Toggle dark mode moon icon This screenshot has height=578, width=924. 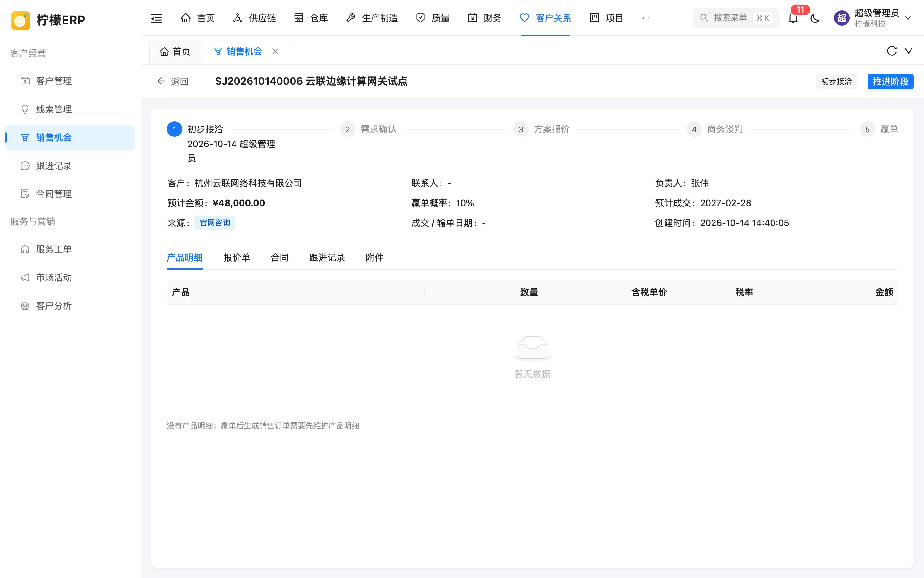(815, 18)
